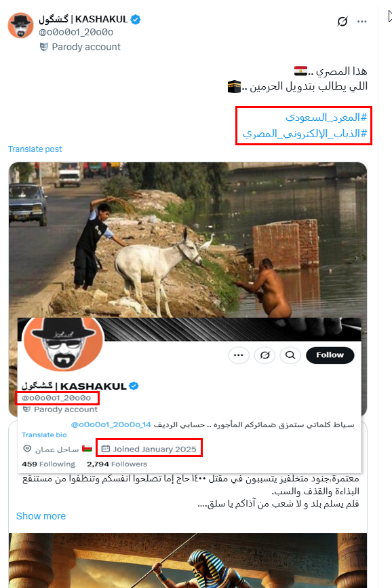Click the Grok circle button in embedded profile
Viewport: 392px width, 588px height.
tap(264, 354)
